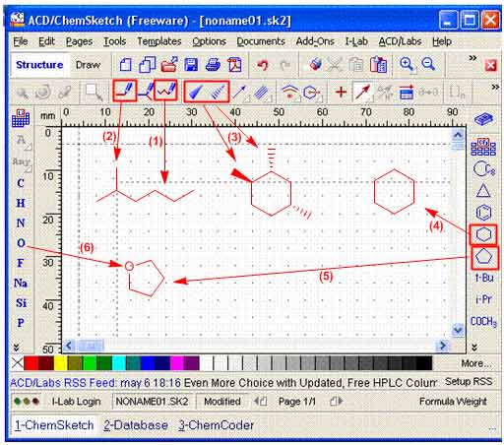Click More... colors button
Viewport: 504px width, 445px height.
coord(475,363)
